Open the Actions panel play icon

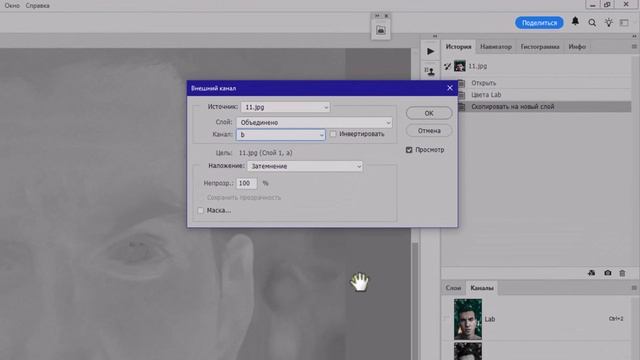click(x=430, y=51)
